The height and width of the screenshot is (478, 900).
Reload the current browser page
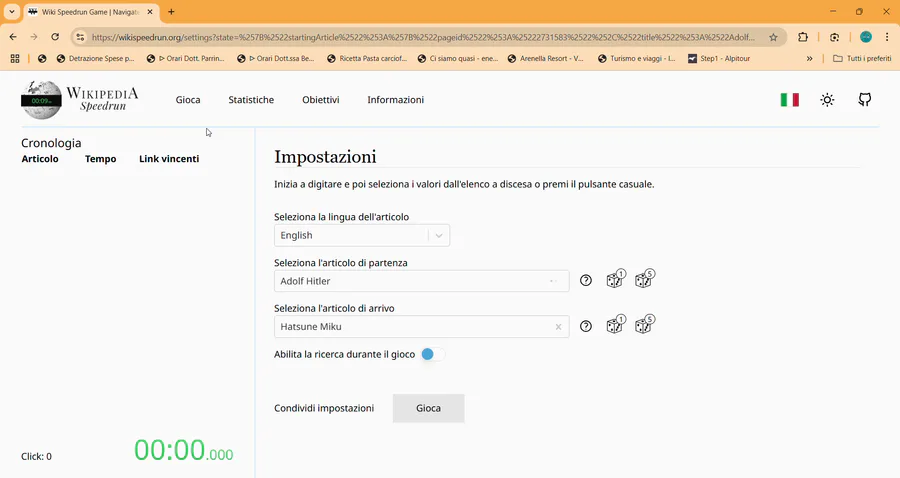point(55,37)
